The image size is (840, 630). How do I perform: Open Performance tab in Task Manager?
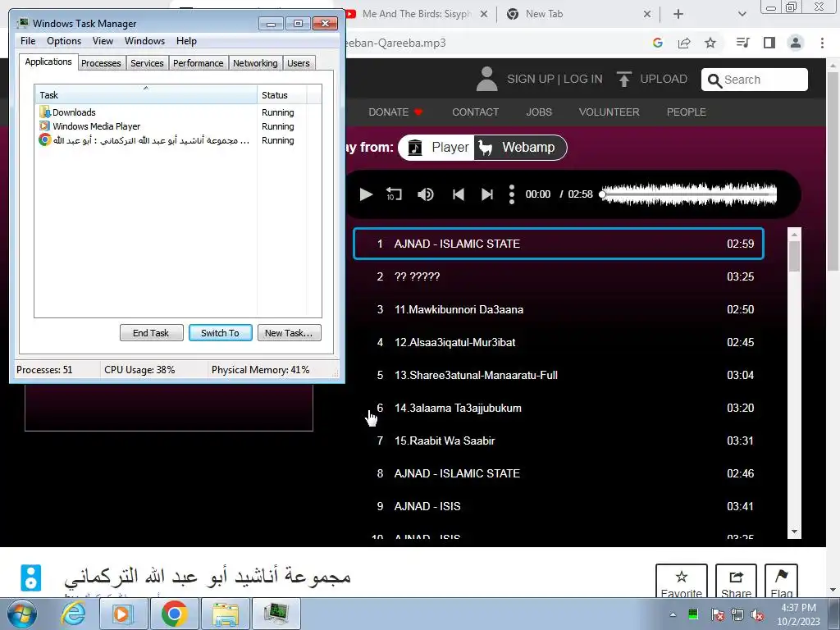[x=199, y=63]
